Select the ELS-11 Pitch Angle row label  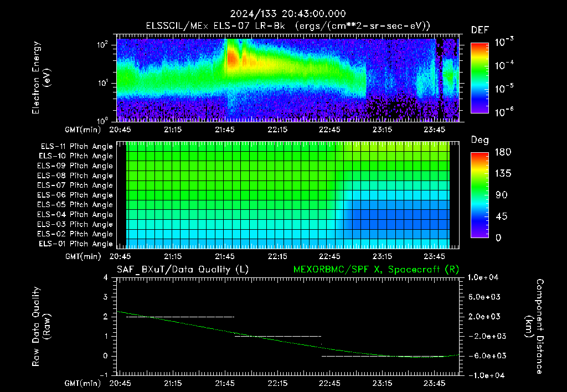[x=76, y=147]
